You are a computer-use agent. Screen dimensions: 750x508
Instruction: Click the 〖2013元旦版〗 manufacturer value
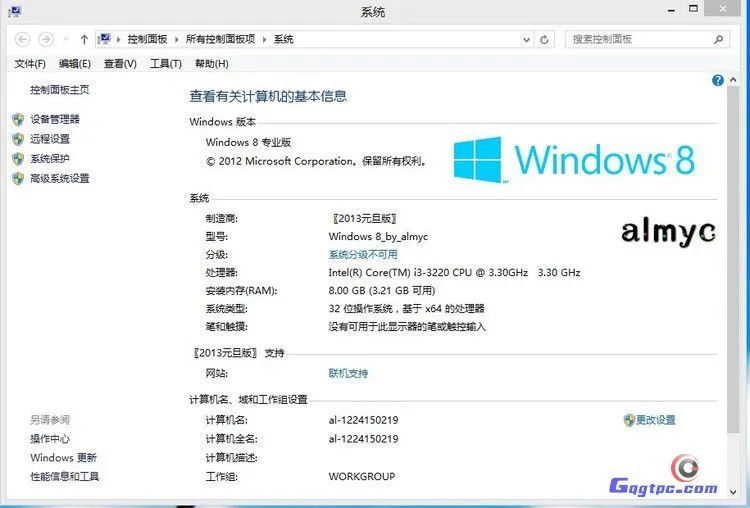pyautogui.click(x=364, y=219)
